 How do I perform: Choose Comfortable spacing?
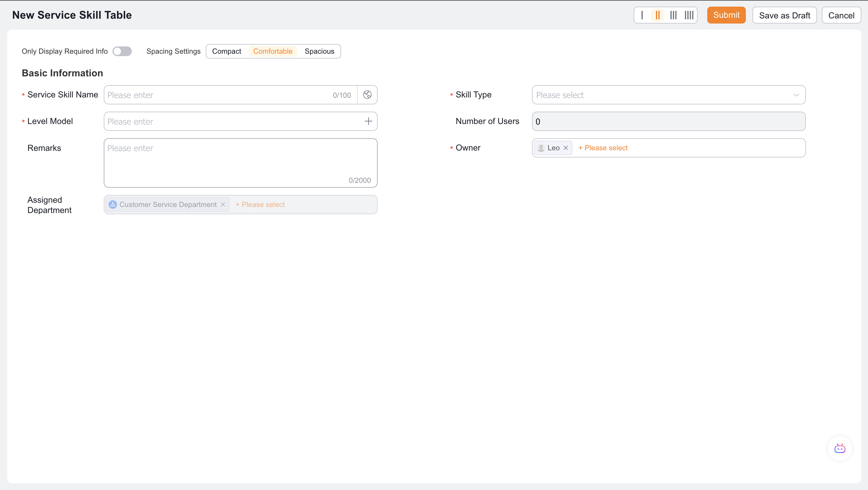coord(273,51)
